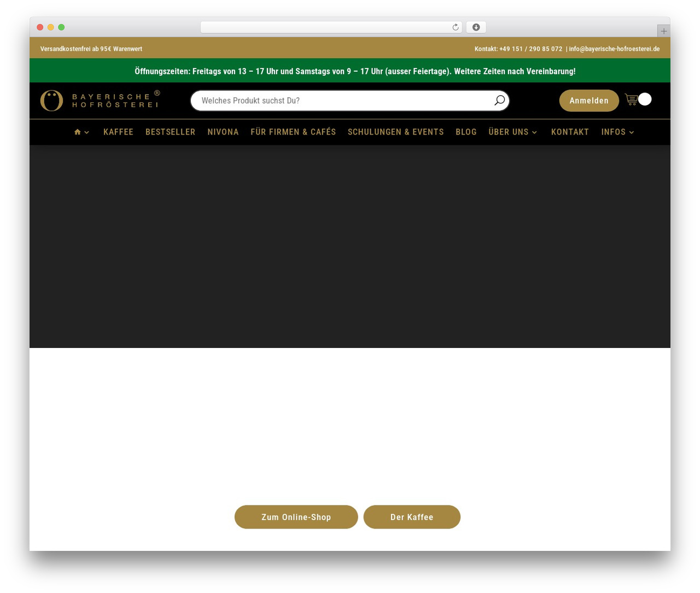Viewport: 700px width, 593px height.
Task: Reload the page with refresh icon
Action: [456, 27]
